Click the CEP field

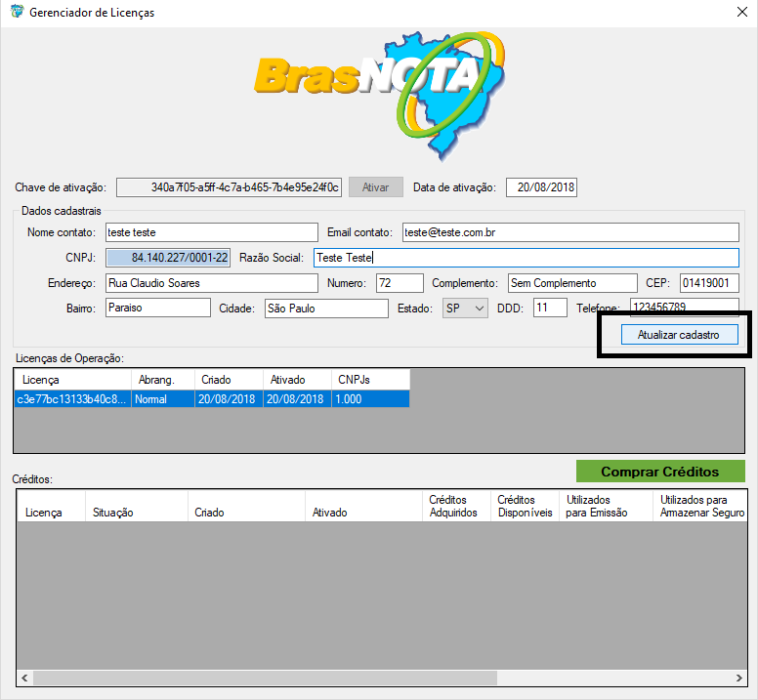tap(709, 283)
